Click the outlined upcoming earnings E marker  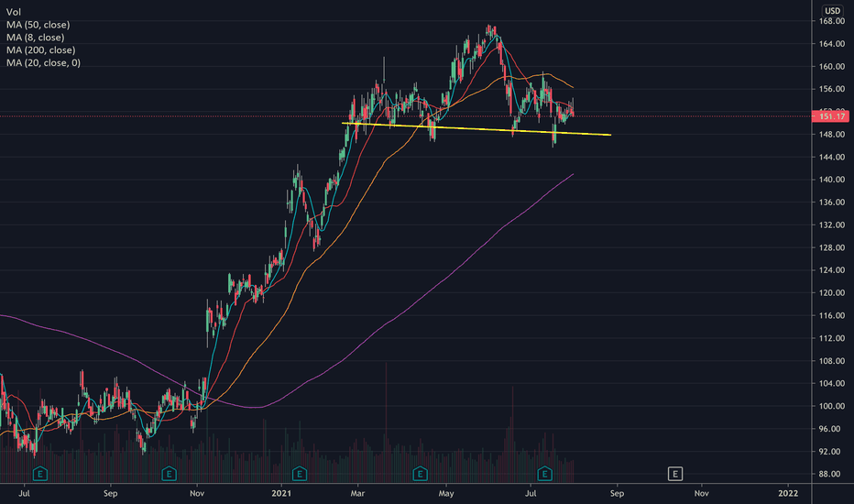point(674,474)
